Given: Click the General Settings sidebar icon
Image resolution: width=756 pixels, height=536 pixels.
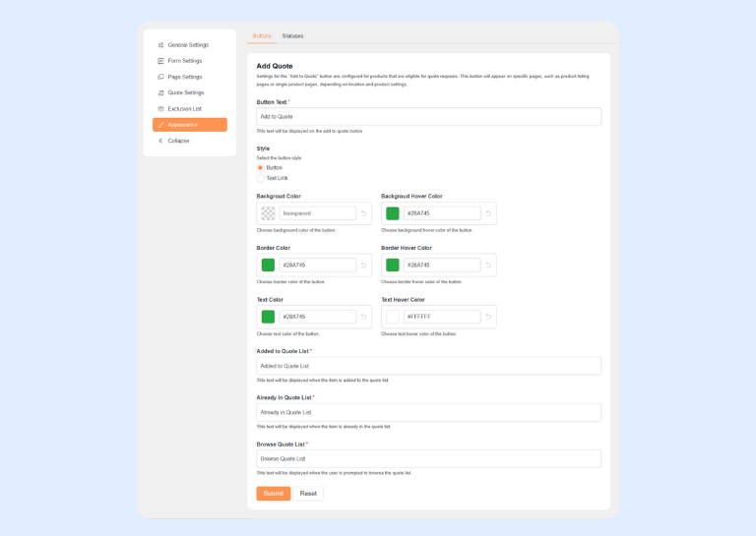Looking at the screenshot, I should (161, 45).
